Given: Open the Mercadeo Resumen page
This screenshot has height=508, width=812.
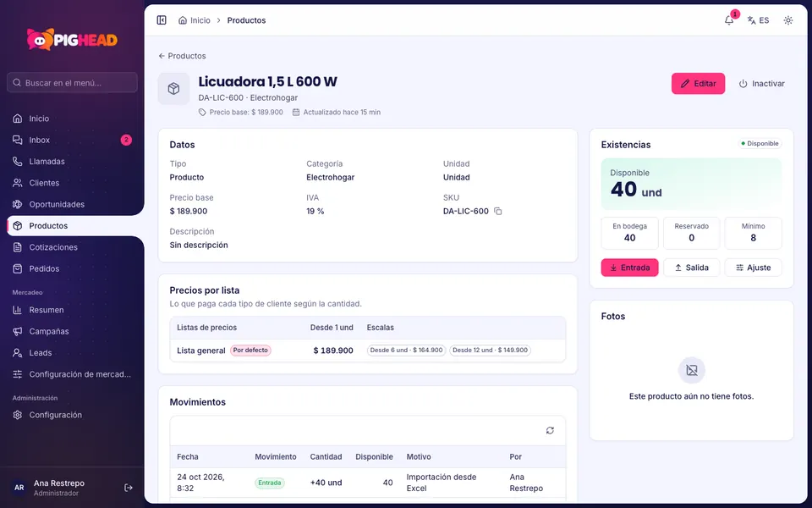Looking at the screenshot, I should [x=73, y=310].
